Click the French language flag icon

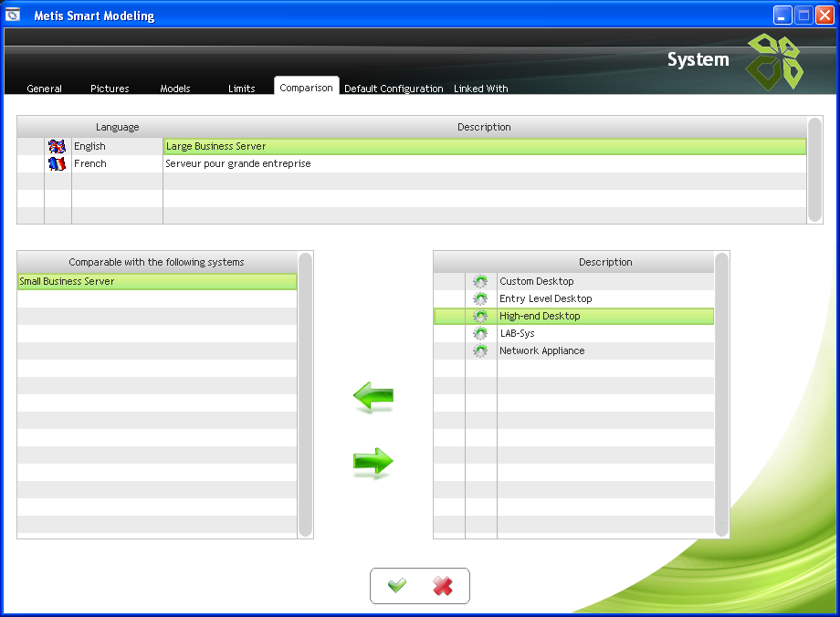pyautogui.click(x=57, y=163)
